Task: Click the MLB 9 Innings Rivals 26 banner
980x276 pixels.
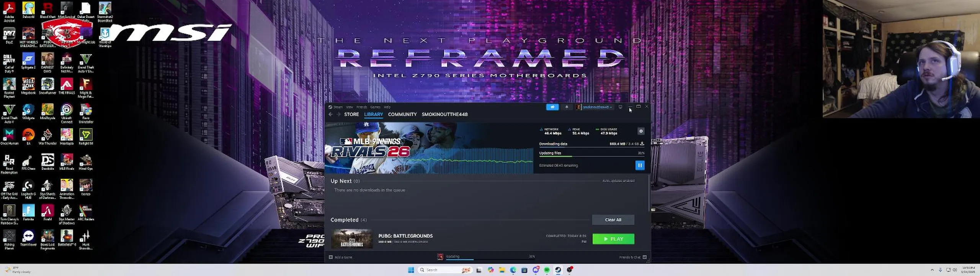Action: tap(428, 148)
